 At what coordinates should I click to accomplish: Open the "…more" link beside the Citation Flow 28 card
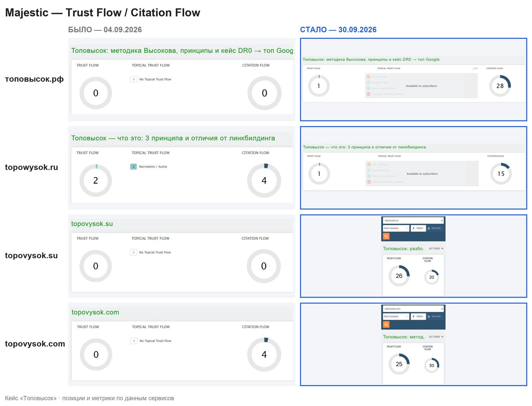click(475, 68)
